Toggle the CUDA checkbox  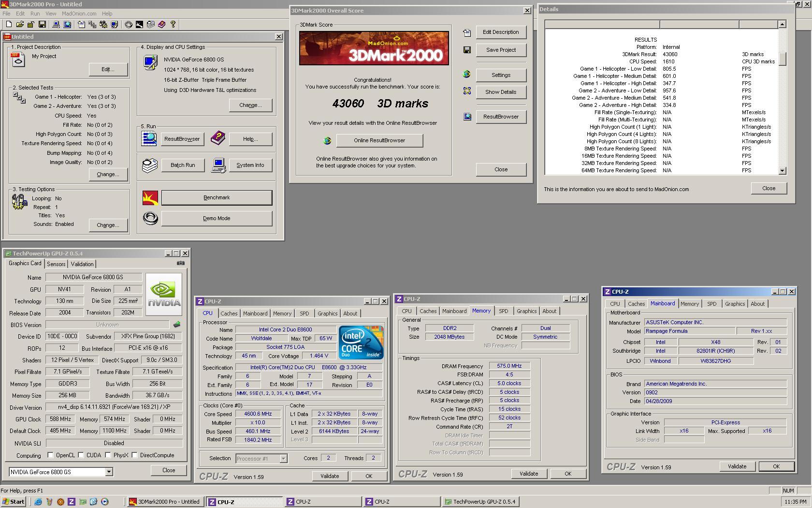[81, 455]
